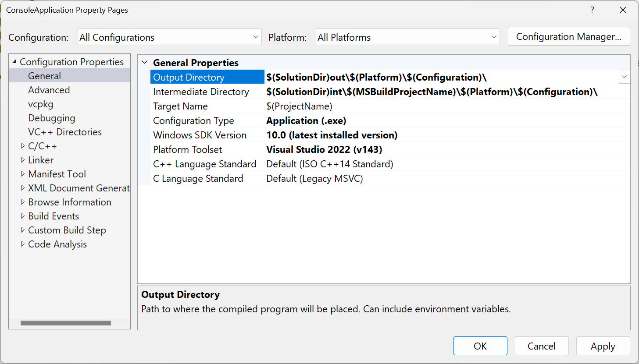Image resolution: width=639 pixels, height=364 pixels.
Task: Open VC++ Directories settings
Action: point(64,132)
